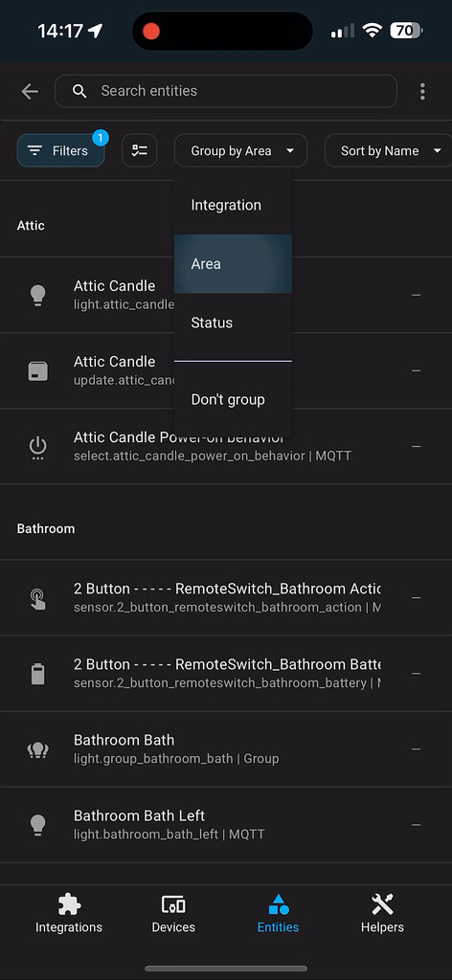Go to the Helpers tab
The width and height of the screenshot is (452, 980).
[x=383, y=913]
